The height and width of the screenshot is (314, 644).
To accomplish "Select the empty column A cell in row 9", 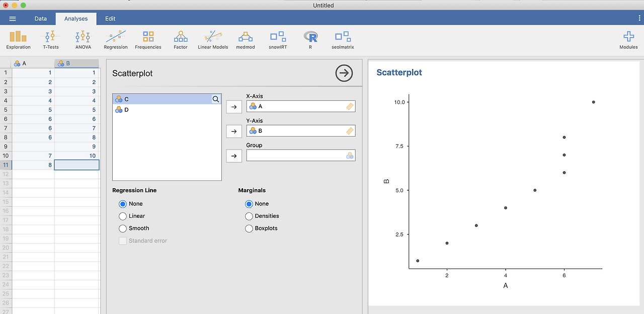I will [x=33, y=146].
